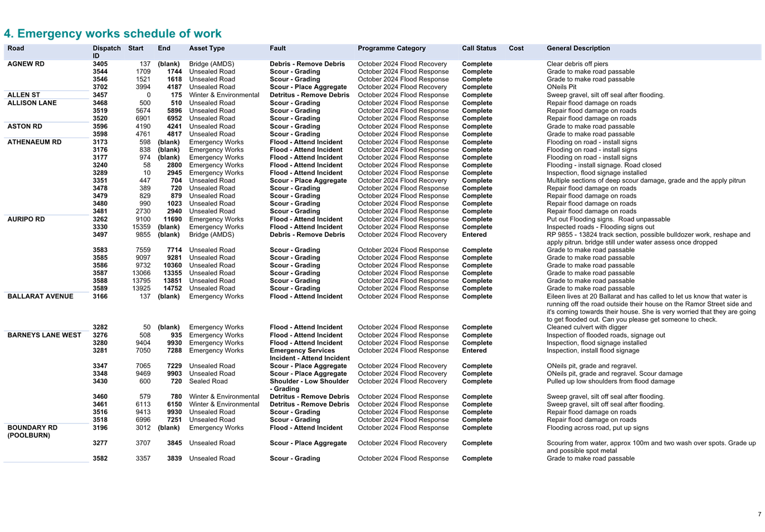Select the "Call Status" column header
The image size is (765, 532).
pos(479,48)
